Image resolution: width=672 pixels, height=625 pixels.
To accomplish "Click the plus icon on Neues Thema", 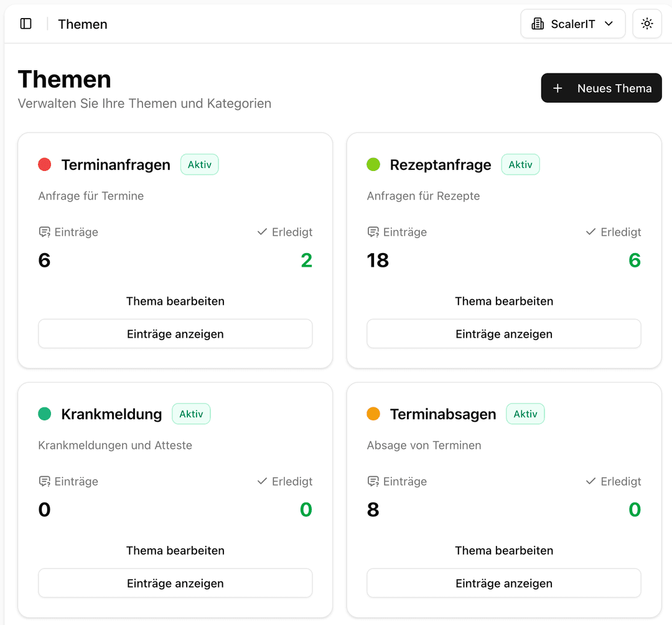I will [x=558, y=88].
